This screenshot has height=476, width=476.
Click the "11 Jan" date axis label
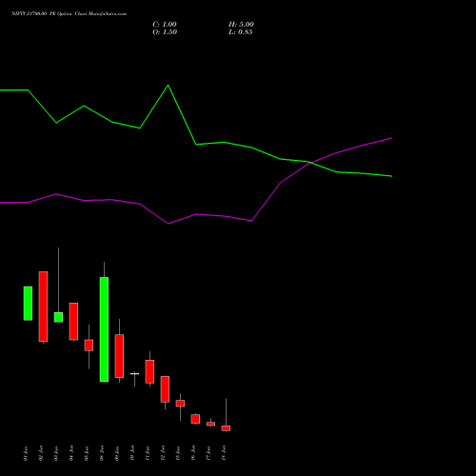point(148,453)
